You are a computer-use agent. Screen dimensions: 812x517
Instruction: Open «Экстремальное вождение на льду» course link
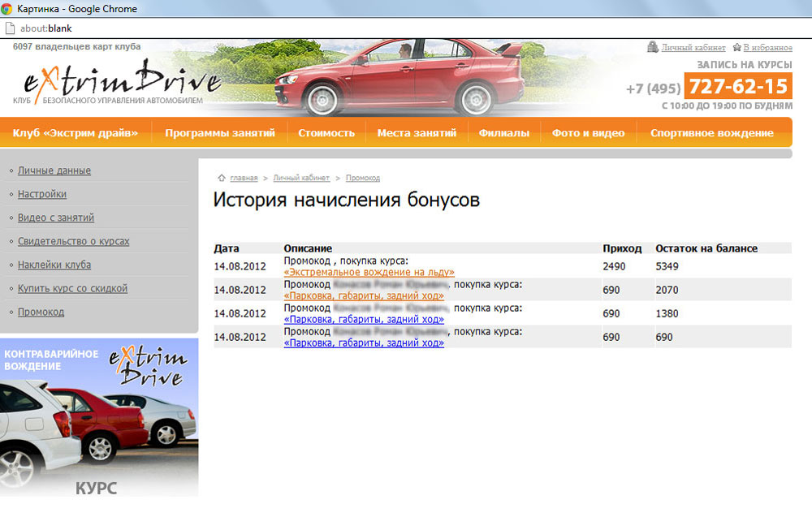(x=369, y=273)
